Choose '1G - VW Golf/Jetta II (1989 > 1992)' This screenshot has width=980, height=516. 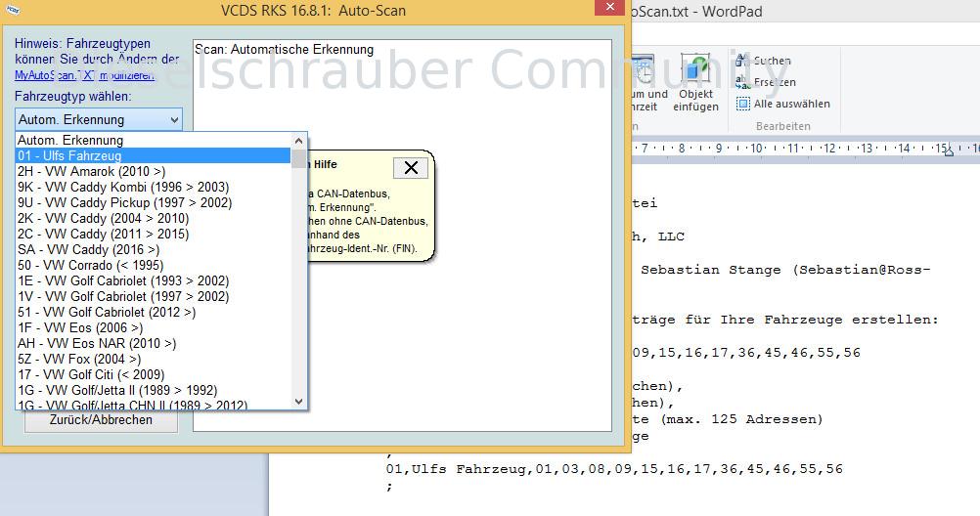tap(154, 390)
